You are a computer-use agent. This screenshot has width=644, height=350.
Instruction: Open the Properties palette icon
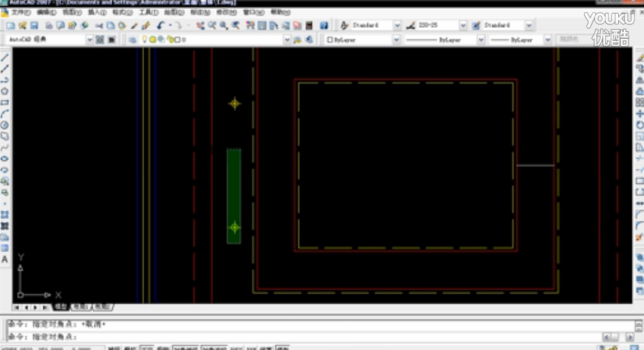pos(250,25)
